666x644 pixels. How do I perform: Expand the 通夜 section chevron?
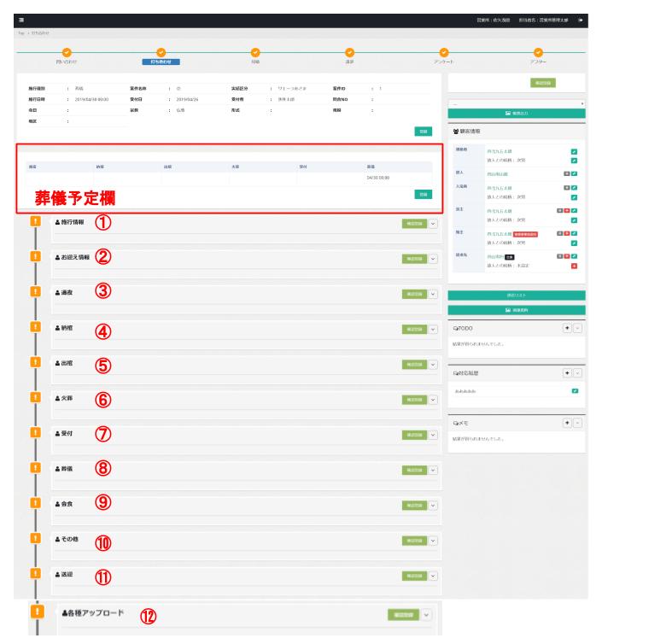(432, 294)
